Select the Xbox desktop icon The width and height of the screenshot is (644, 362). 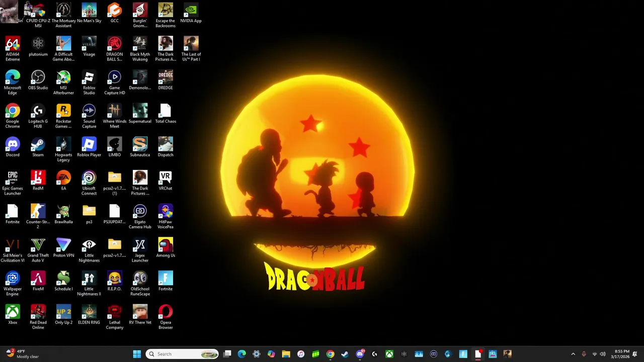(13, 315)
